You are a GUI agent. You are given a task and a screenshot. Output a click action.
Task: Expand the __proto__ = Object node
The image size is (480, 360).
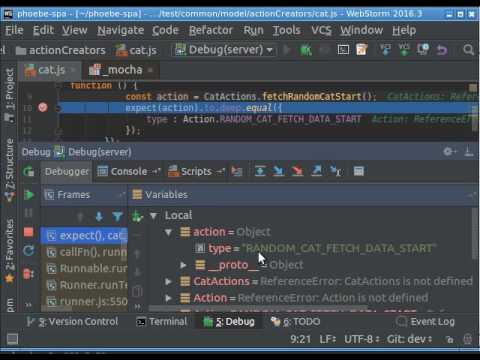183,265
